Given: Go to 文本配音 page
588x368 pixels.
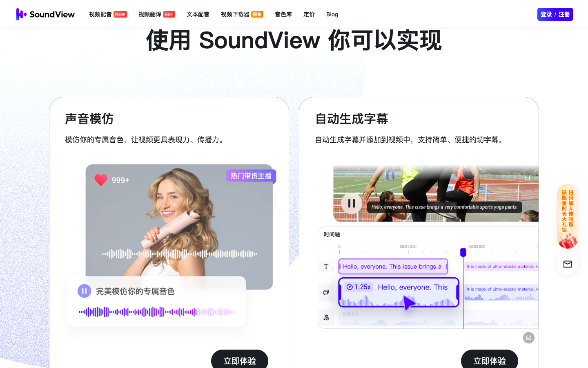Looking at the screenshot, I should [198, 14].
